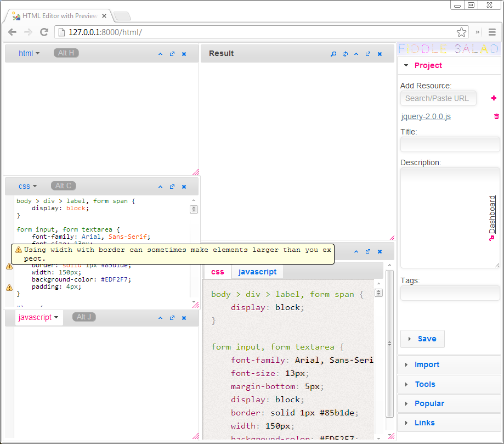Click the browser forward arrow
The width and height of the screenshot is (504, 444).
[29, 32]
